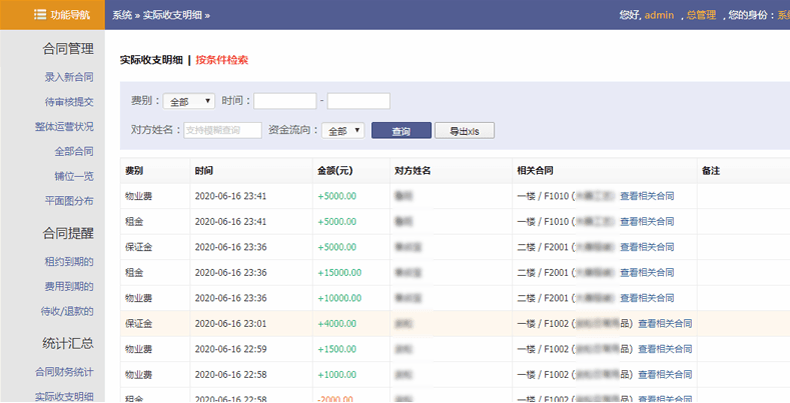This screenshot has width=790, height=403.
Task: Click the 合同提醒 sidebar section heading
Action: (x=68, y=233)
